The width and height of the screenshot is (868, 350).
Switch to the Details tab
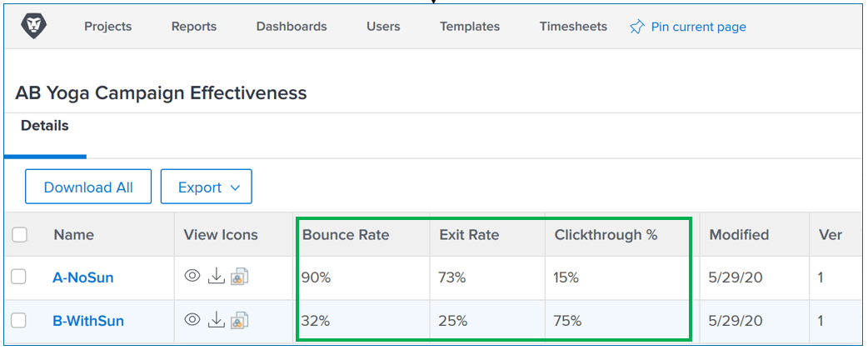coord(45,127)
